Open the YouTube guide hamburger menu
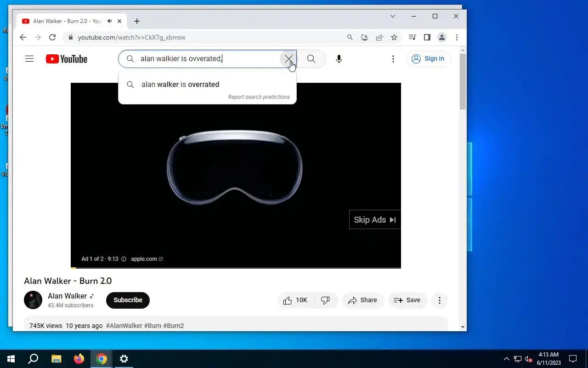This screenshot has height=368, width=588. [x=29, y=59]
